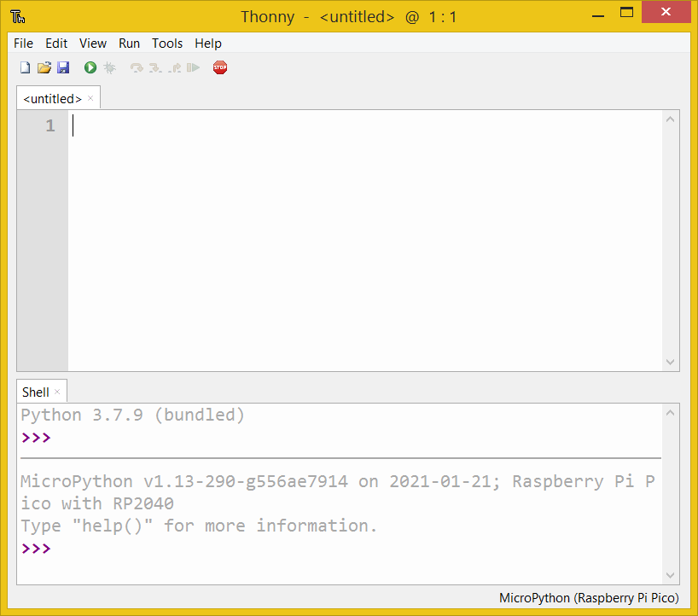Click the New file icon
Screen dimensions: 698x616
(x=26, y=67)
